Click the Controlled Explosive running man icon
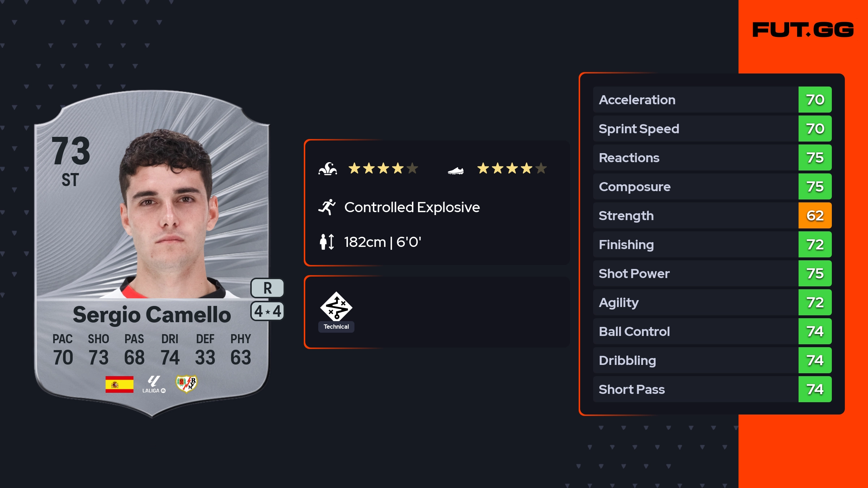The height and width of the screenshot is (488, 868). click(327, 207)
